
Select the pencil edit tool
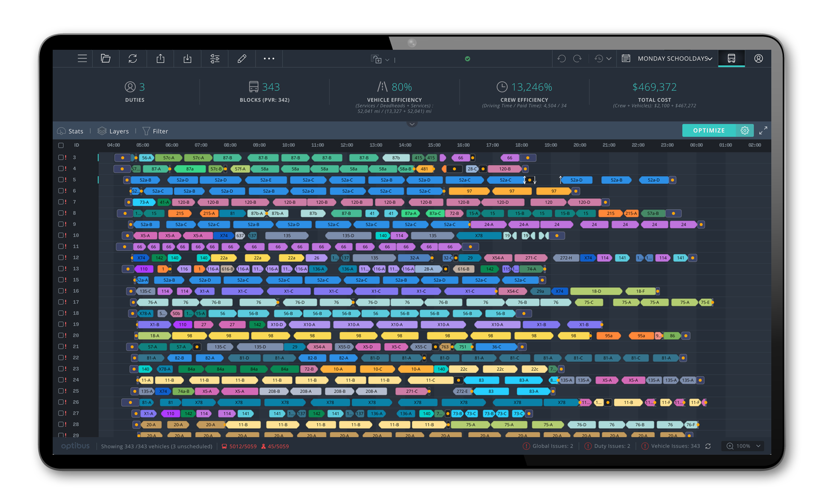[x=242, y=58]
